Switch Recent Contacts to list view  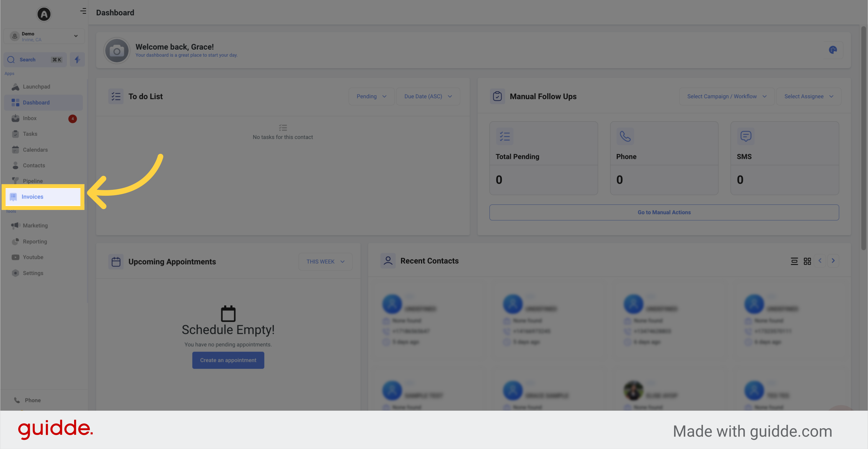click(x=794, y=261)
